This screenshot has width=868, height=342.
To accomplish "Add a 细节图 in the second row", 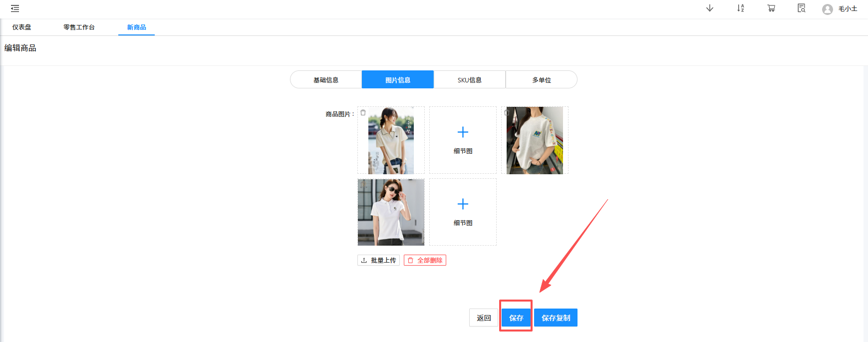I will click(463, 212).
